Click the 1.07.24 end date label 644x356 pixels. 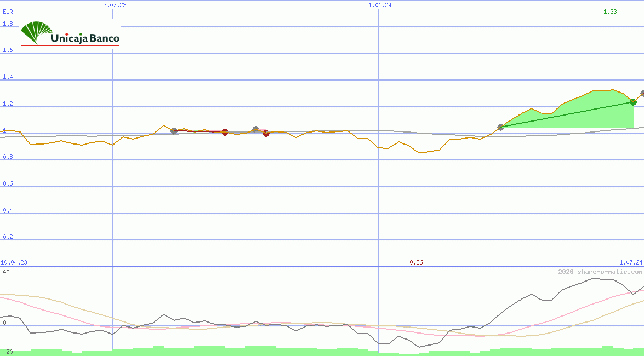630,262
